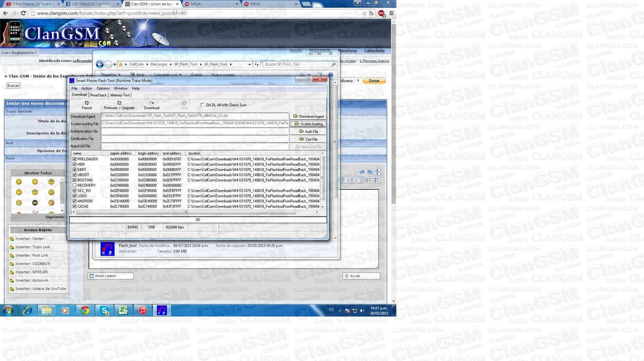Uncheck the ANDROID partition checkbox

[74, 201]
